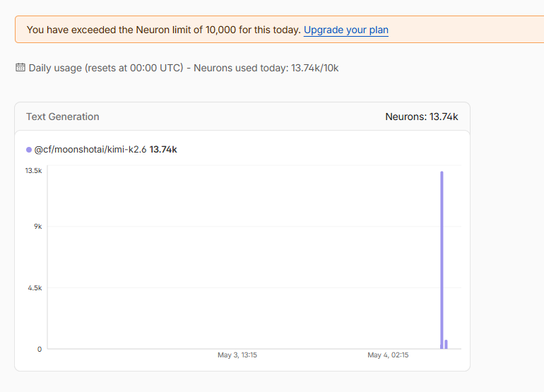Click the small purple bar at chart end
This screenshot has width=544, height=392.
[x=447, y=344]
